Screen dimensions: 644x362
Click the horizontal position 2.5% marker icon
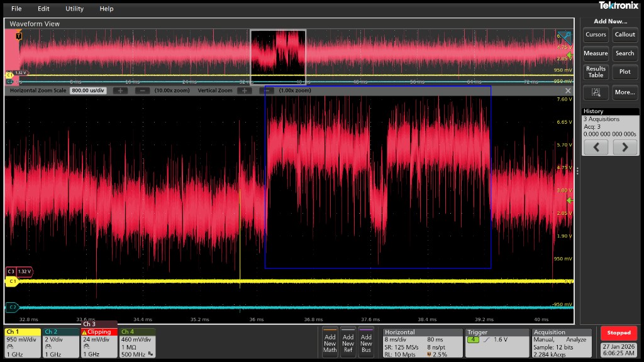tap(429, 354)
